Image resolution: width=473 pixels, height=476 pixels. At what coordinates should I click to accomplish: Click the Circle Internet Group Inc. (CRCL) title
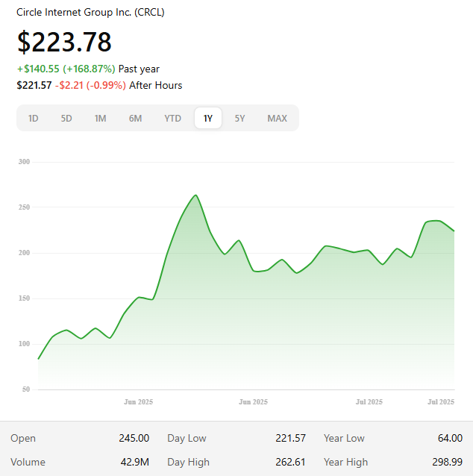(90, 12)
